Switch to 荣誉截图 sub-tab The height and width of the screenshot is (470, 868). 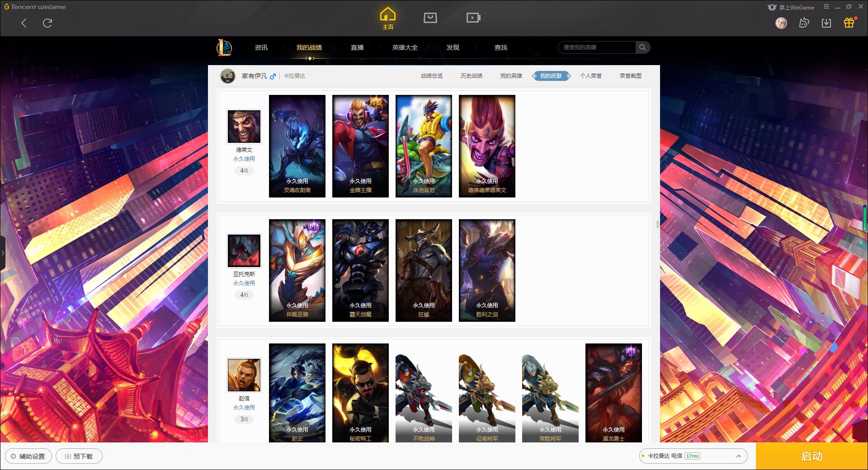[631, 76]
